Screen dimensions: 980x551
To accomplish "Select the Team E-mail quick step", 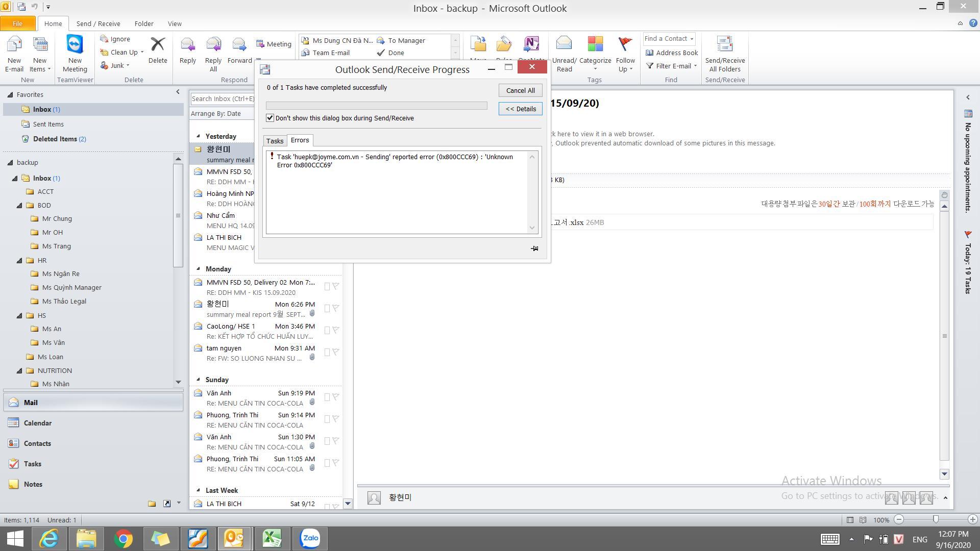I will click(x=326, y=53).
